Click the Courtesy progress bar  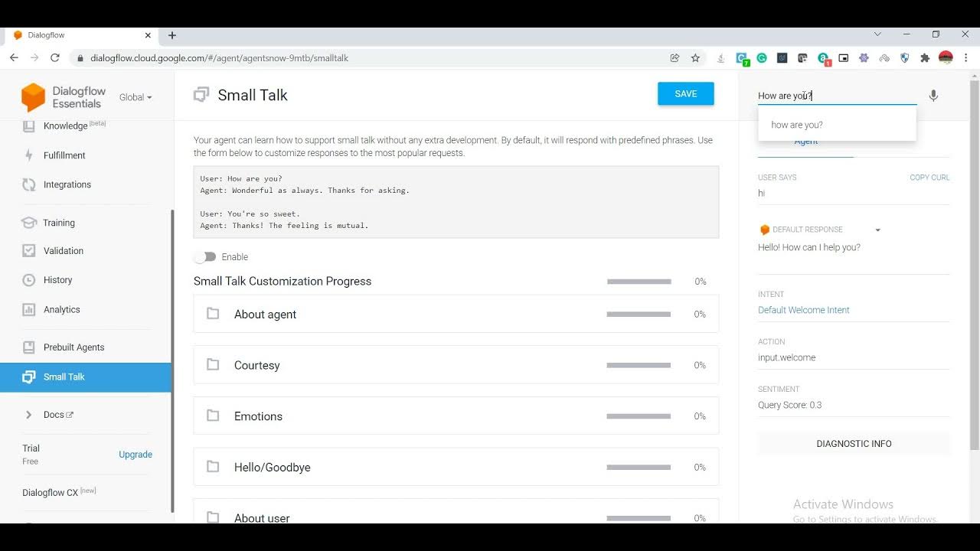tap(639, 365)
